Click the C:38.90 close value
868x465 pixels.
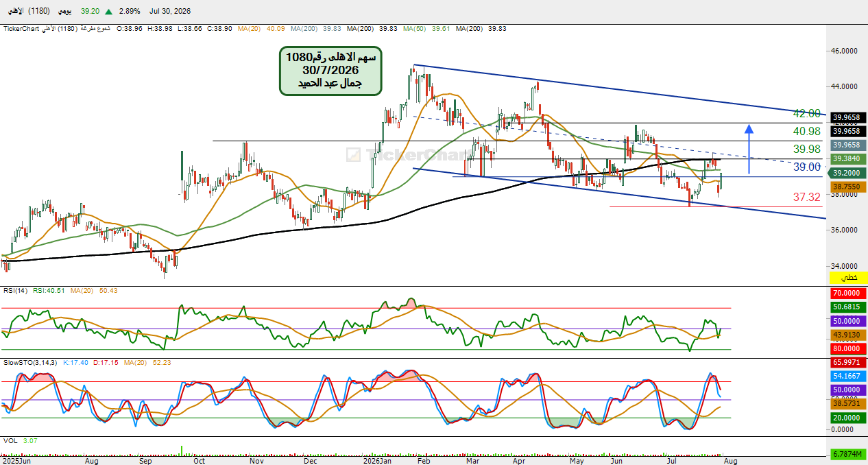218,29
